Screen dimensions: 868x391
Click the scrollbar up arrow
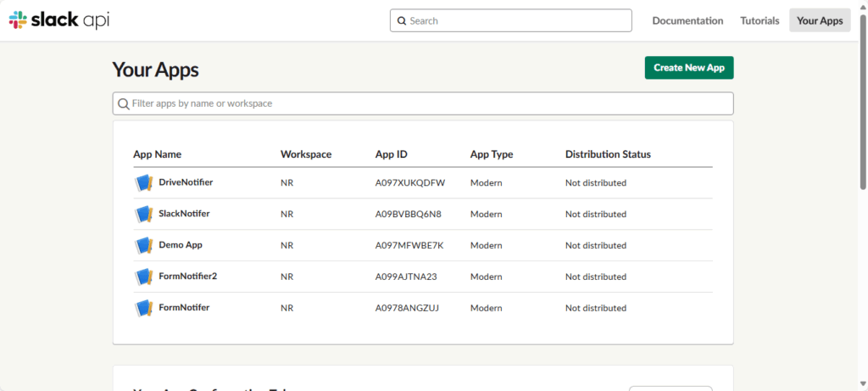point(863,5)
